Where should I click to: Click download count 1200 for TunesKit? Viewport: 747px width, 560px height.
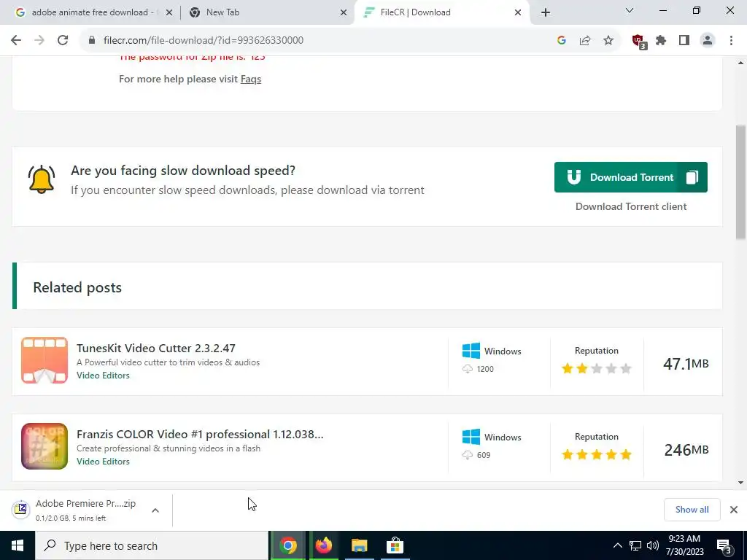tap(485, 369)
